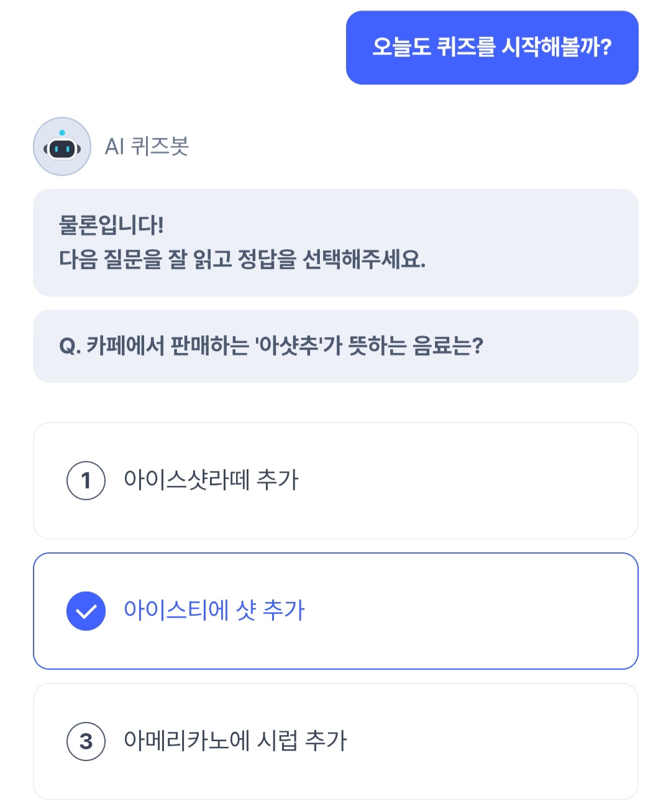
Task: Click the blue checkmark on the selected answer
Action: pyautogui.click(x=86, y=611)
